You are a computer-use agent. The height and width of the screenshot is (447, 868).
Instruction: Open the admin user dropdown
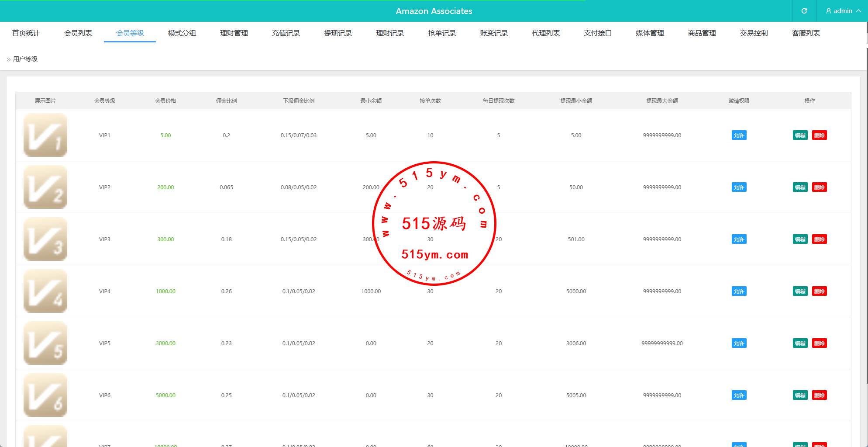pos(843,11)
